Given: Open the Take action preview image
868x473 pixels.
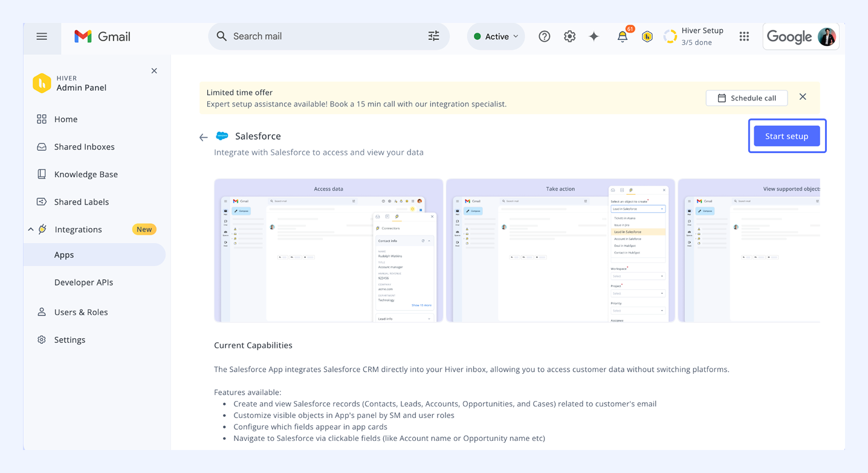Looking at the screenshot, I should click(x=560, y=250).
